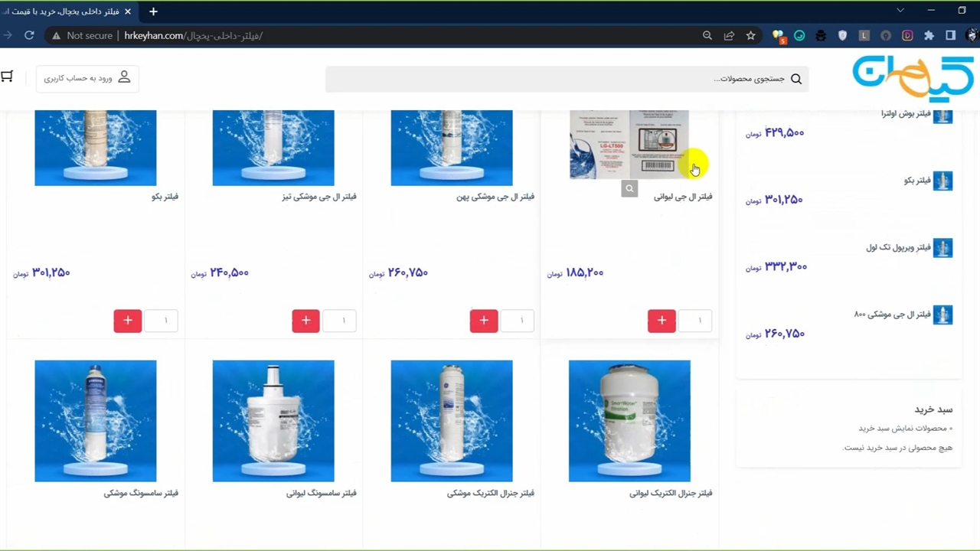Add فیلتر ال جی لیوانی to cart

(x=661, y=321)
